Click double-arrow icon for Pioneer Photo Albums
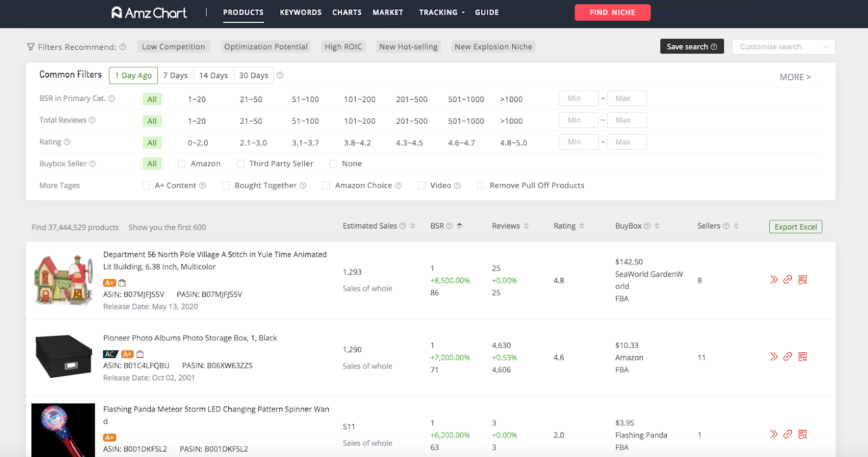Image resolution: width=868 pixels, height=457 pixels. [x=774, y=357]
